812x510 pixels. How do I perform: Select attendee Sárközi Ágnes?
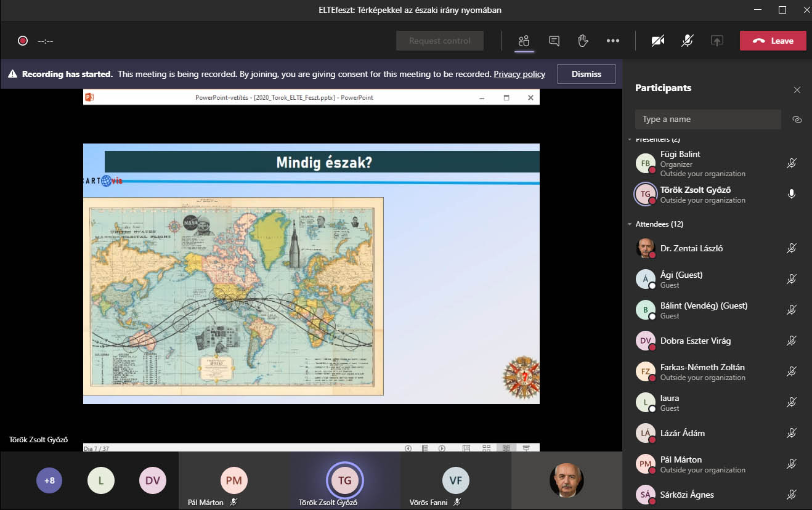717,495
